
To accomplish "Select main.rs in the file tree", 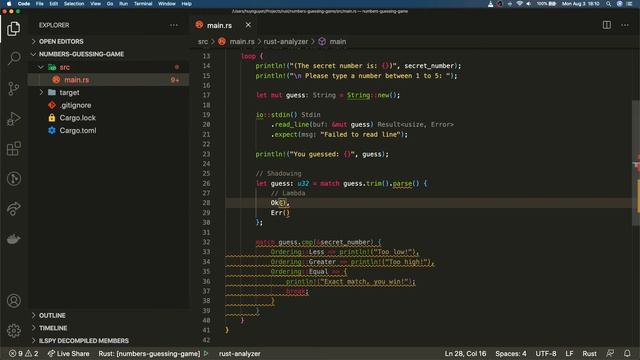I will [x=76, y=80].
